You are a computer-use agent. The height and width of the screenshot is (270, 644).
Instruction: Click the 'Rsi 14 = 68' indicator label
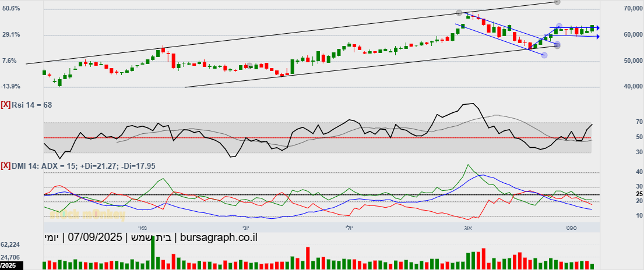point(31,105)
